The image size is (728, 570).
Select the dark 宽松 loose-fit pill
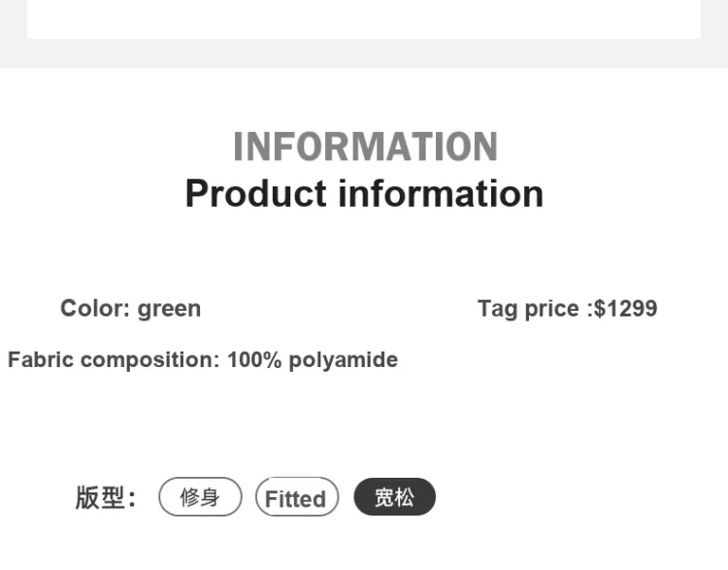pos(395,496)
